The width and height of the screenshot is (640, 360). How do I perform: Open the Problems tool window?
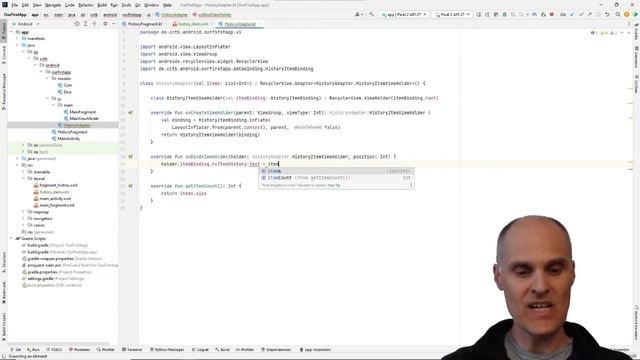[79, 350]
